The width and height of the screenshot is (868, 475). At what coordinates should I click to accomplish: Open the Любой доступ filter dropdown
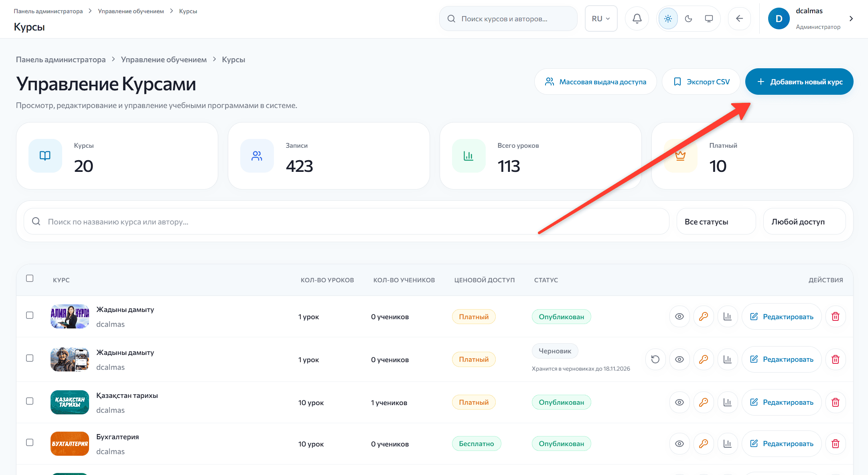[804, 222]
